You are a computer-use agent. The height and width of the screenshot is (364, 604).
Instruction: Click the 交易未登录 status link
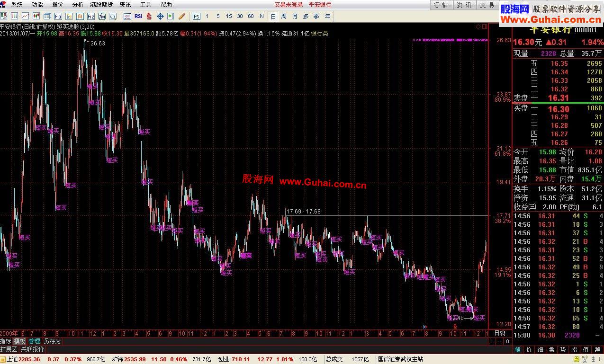click(288, 4)
